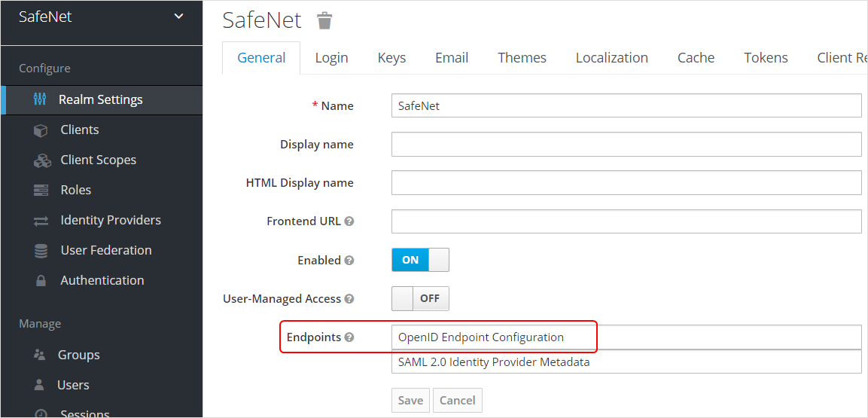The width and height of the screenshot is (868, 418).
Task: Click the trash icon next to SafeNet
Action: (324, 20)
